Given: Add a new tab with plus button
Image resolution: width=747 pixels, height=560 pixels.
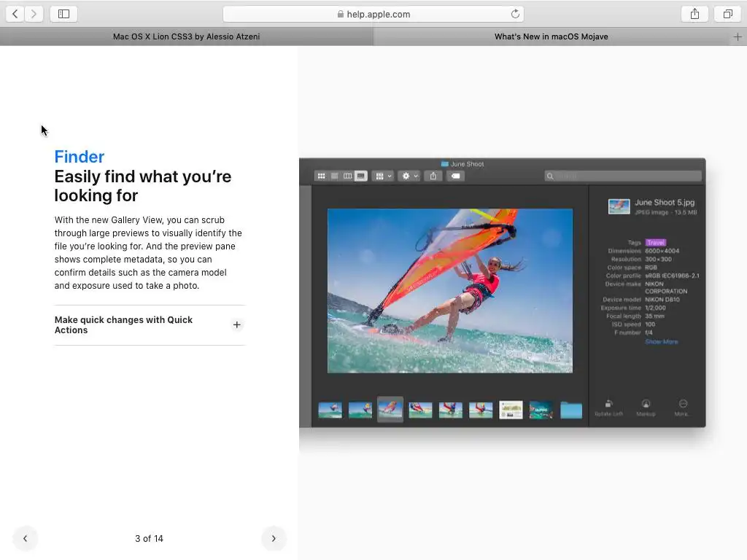Looking at the screenshot, I should point(738,36).
